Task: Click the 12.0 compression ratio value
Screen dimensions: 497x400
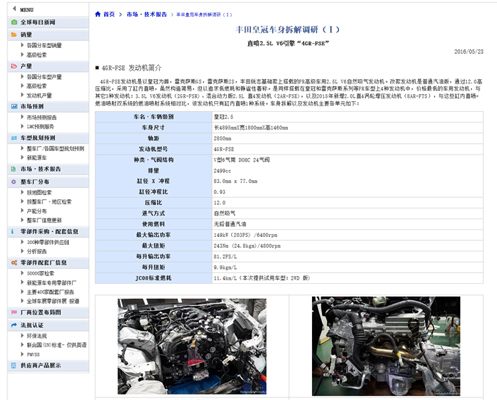Action: [220, 203]
